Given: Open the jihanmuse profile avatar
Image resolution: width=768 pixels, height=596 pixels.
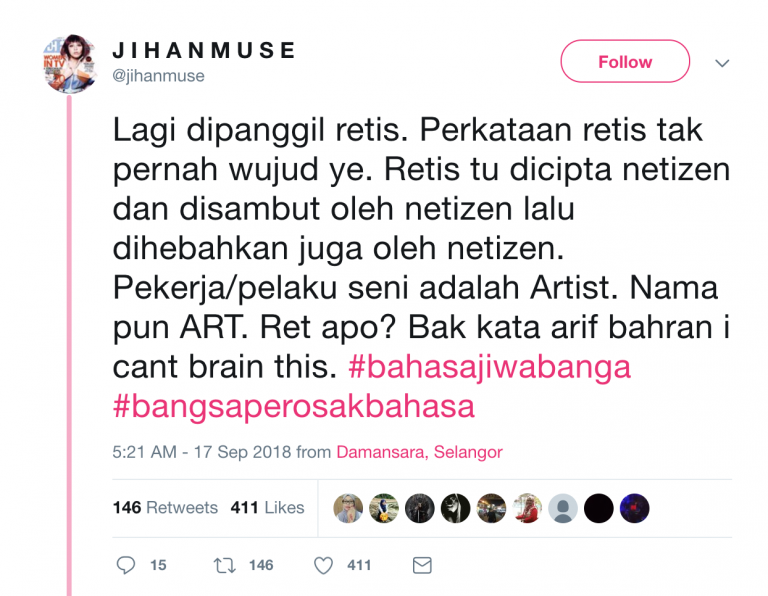Looking at the screenshot, I should (69, 64).
